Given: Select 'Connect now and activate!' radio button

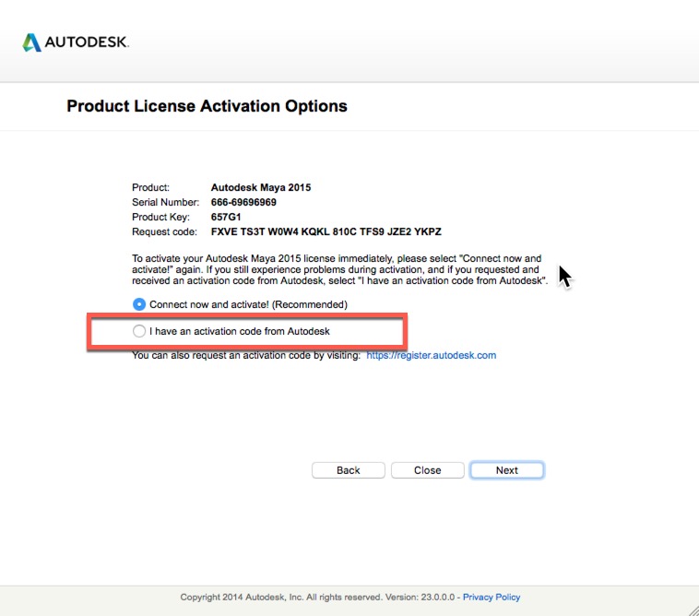Looking at the screenshot, I should [139, 304].
